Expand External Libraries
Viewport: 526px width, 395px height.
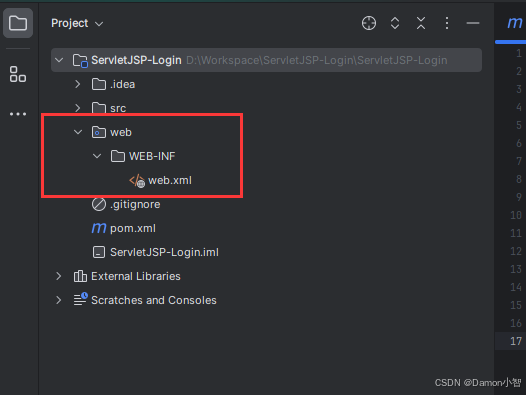[59, 276]
